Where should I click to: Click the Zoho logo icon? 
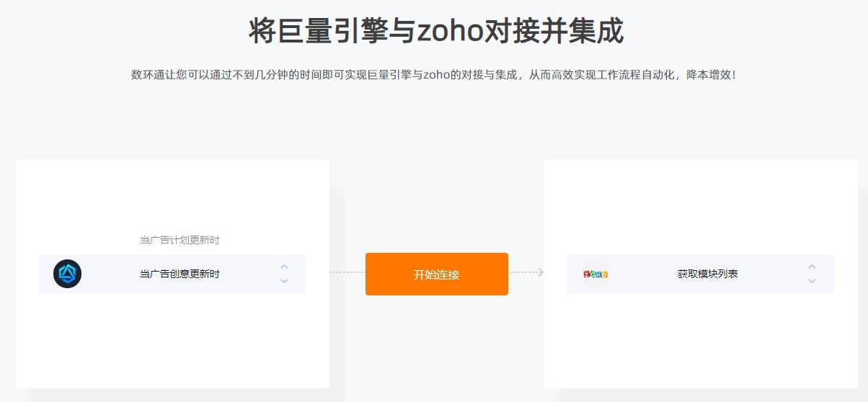tap(595, 274)
